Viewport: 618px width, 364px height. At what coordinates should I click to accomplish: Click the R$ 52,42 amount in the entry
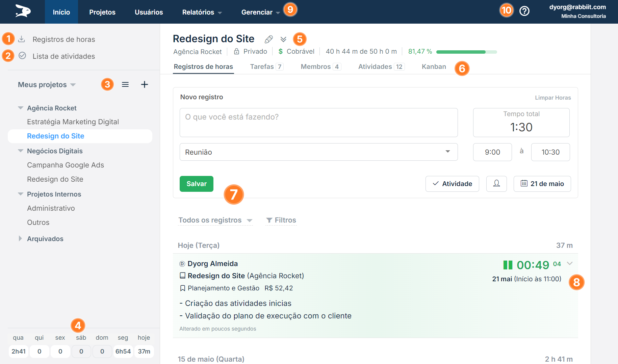point(279,288)
